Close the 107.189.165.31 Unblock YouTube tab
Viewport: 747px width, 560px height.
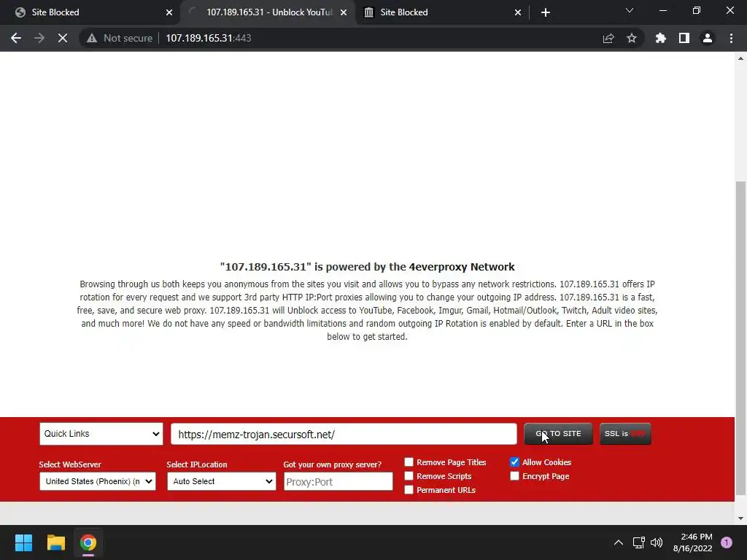coord(344,12)
